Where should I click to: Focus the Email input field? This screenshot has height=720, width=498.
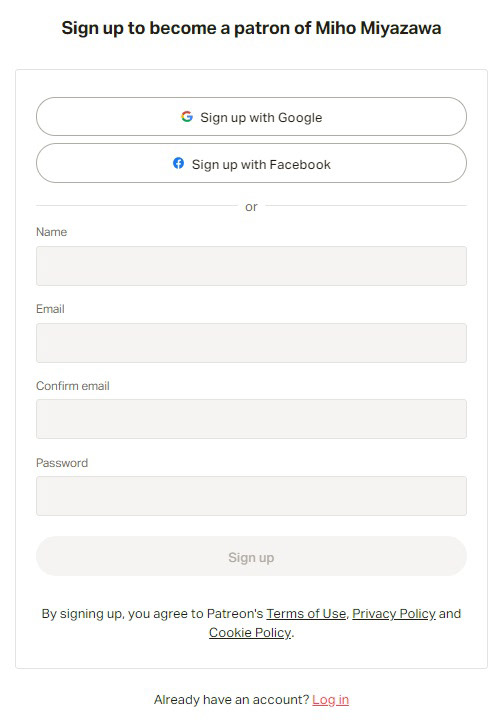pyautogui.click(x=252, y=343)
